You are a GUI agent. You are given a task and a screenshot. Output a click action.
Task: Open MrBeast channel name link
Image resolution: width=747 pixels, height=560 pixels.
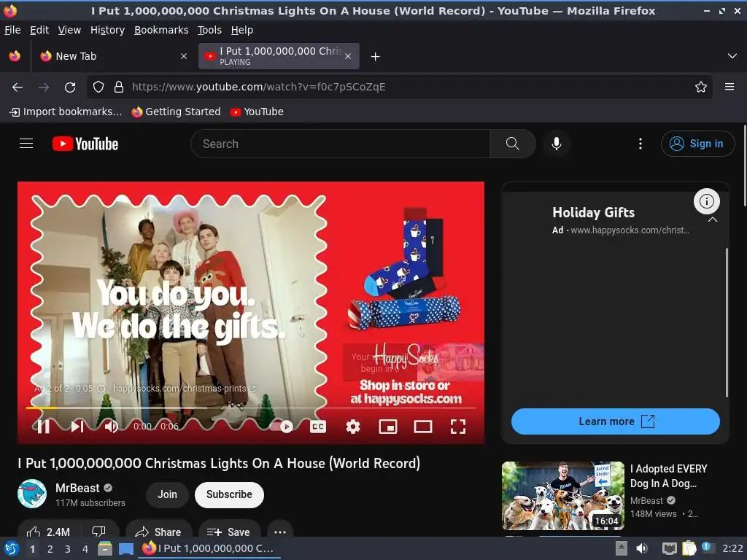[x=77, y=488]
